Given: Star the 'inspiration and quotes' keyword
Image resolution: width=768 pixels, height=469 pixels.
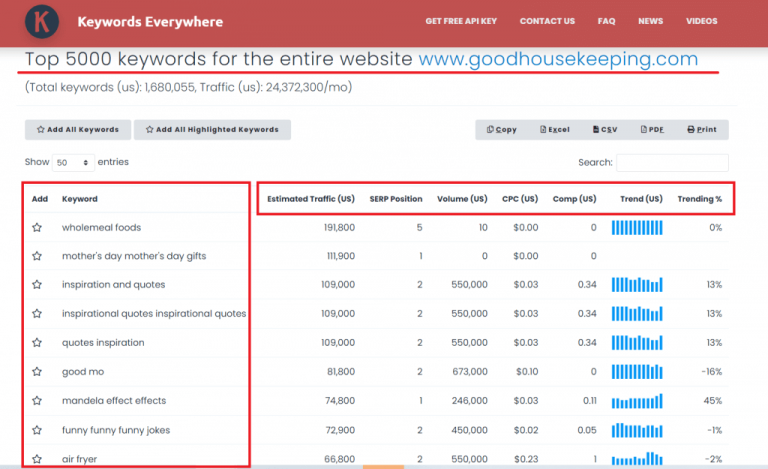Looking at the screenshot, I should click(x=37, y=284).
